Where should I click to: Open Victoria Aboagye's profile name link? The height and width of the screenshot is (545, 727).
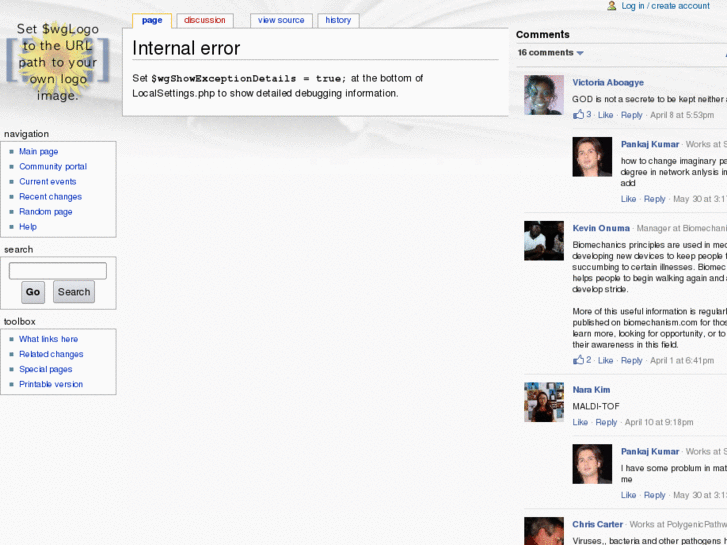608,83
